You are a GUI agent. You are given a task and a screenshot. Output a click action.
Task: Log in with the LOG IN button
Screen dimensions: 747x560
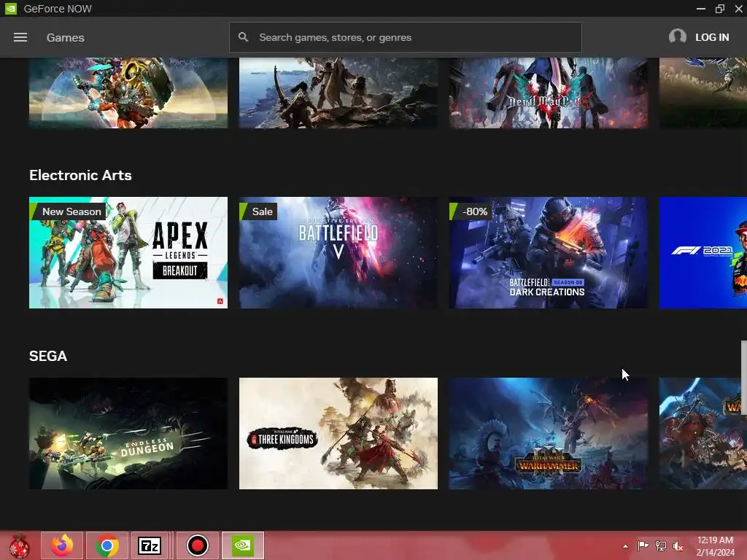712,37
